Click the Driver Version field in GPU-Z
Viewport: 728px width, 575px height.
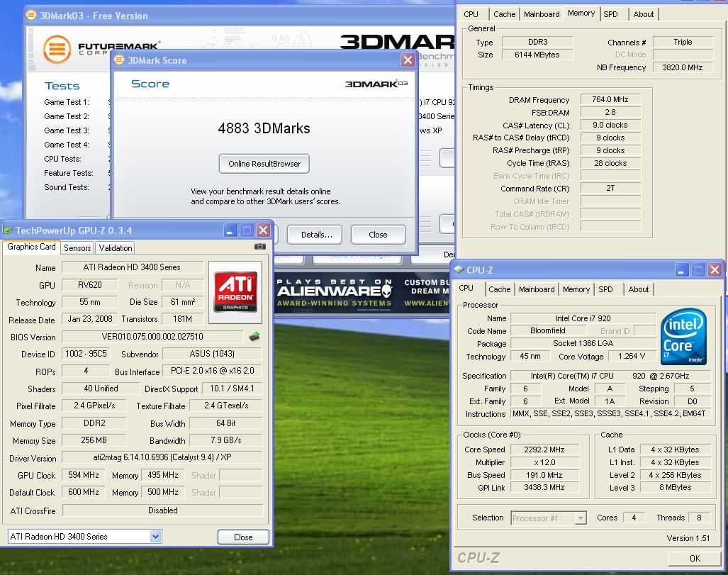tap(162, 457)
